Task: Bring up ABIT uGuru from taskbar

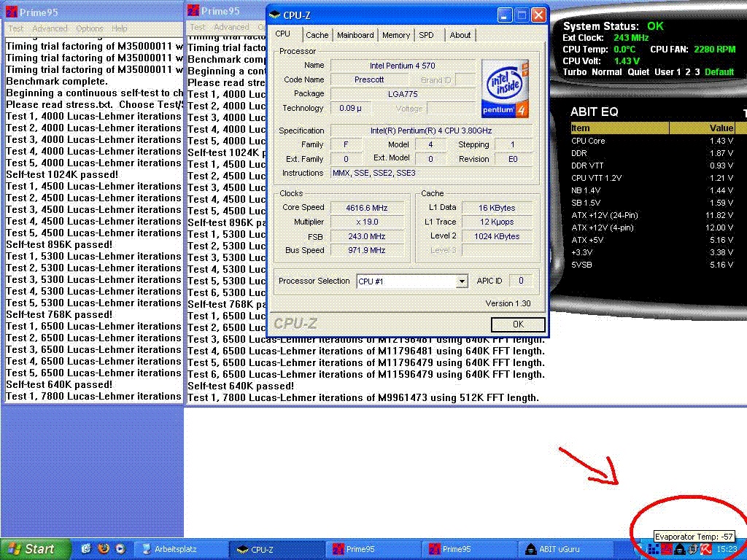Action: click(565, 549)
